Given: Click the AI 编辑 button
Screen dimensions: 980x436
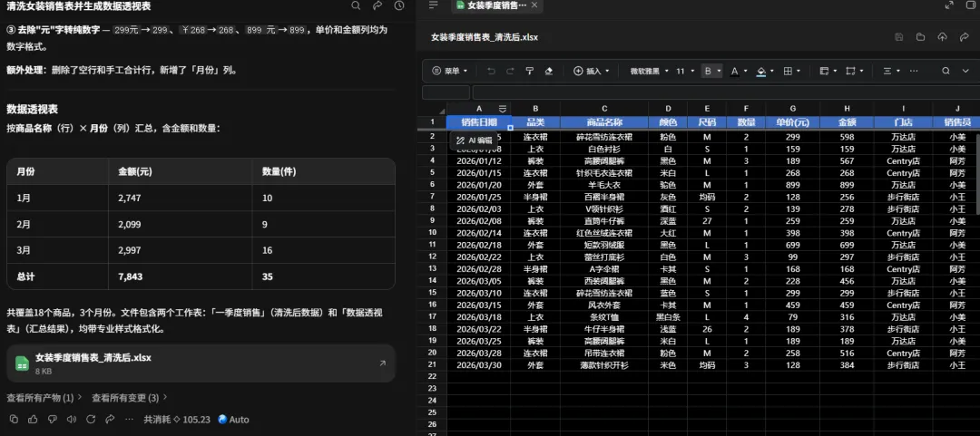Looking at the screenshot, I should [x=475, y=140].
